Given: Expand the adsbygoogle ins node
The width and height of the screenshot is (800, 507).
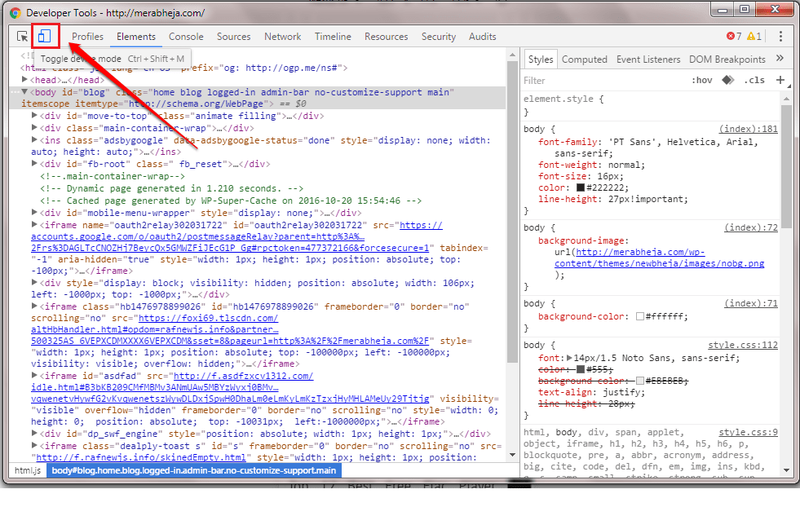Looking at the screenshot, I should (34, 140).
